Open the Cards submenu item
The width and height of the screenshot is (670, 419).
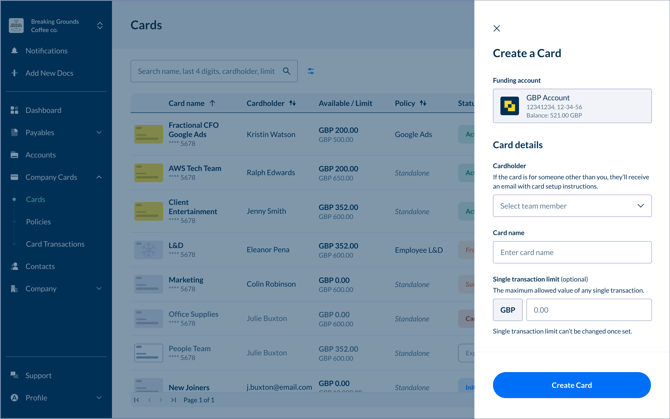click(35, 199)
